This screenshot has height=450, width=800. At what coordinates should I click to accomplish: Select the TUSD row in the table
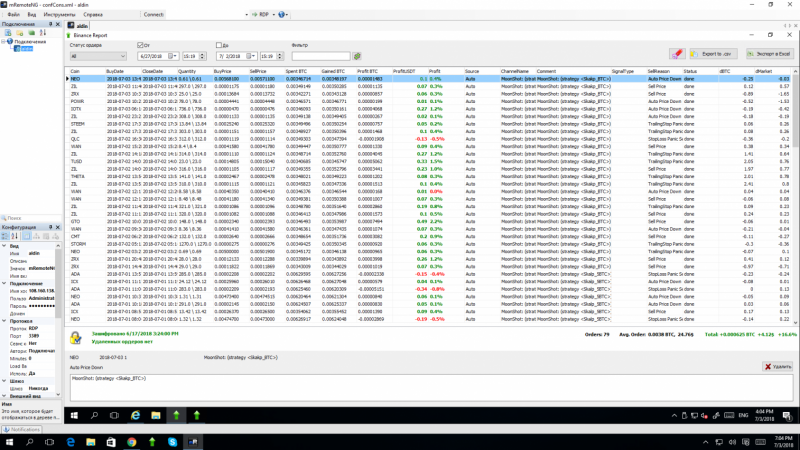(x=430, y=161)
